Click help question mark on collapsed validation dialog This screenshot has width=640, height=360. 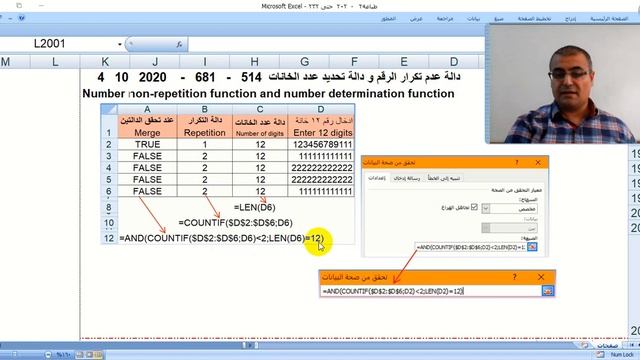pyautogui.click(x=515, y=277)
